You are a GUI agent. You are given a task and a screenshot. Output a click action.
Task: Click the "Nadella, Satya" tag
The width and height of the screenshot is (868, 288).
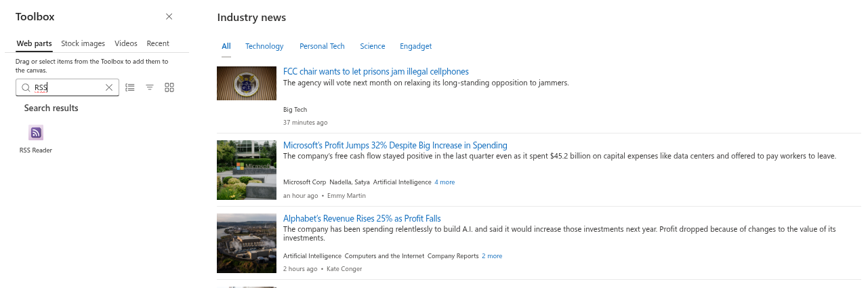(350, 182)
